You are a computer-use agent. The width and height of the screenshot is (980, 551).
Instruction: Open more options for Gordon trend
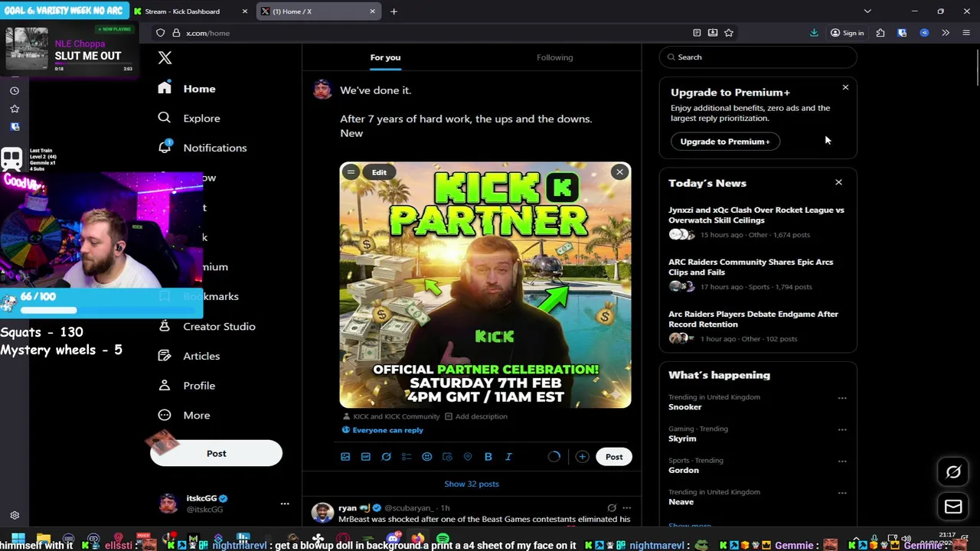[x=842, y=461]
